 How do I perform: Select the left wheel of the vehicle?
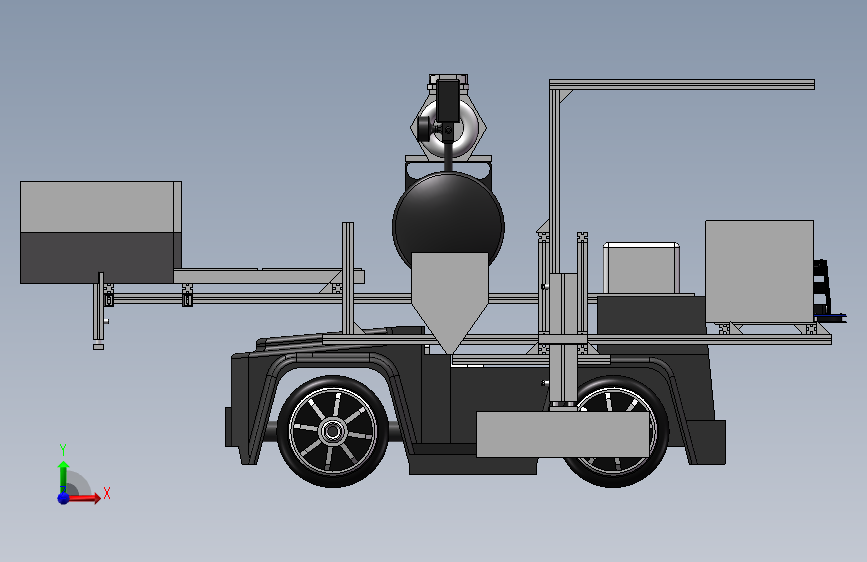tap(333, 431)
